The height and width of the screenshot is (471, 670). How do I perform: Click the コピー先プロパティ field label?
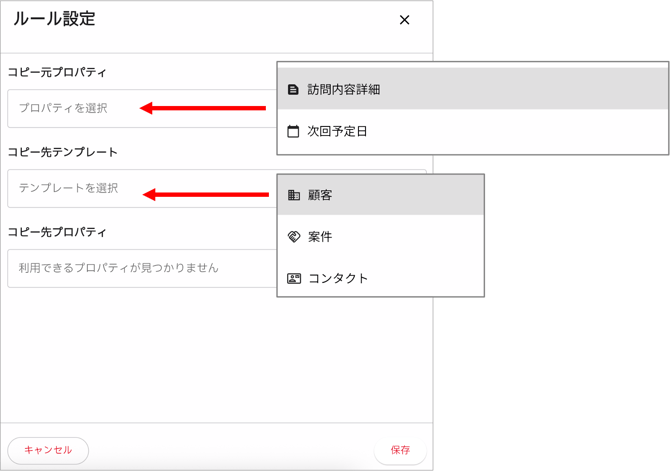coord(57,232)
